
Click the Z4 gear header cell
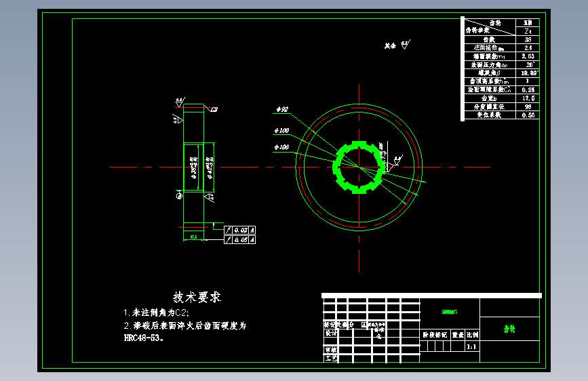528,31
